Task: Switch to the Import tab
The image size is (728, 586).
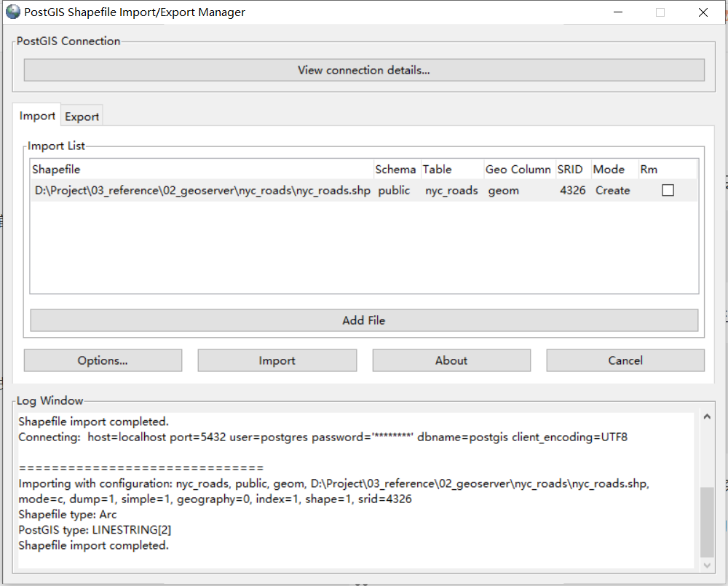Action: pyautogui.click(x=36, y=116)
